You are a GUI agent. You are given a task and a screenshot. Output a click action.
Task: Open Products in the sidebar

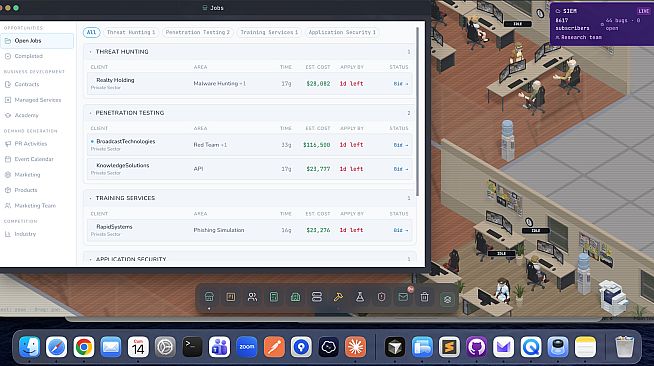click(37, 190)
